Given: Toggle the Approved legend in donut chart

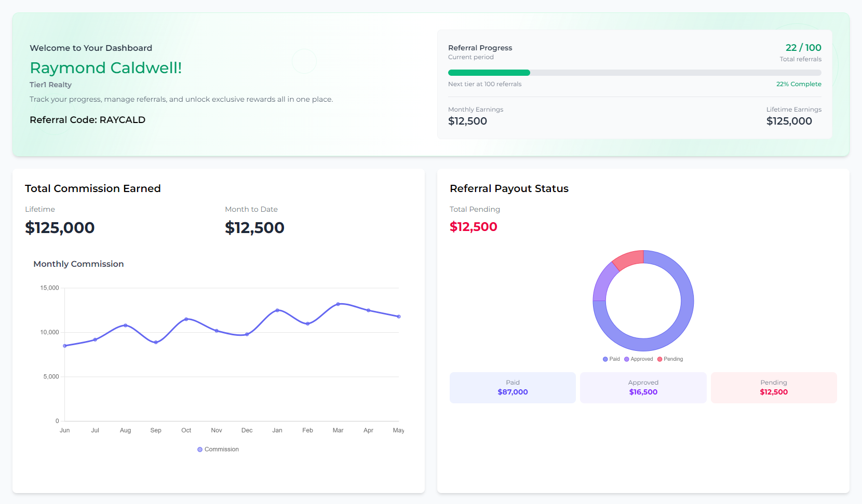Looking at the screenshot, I should click(638, 359).
